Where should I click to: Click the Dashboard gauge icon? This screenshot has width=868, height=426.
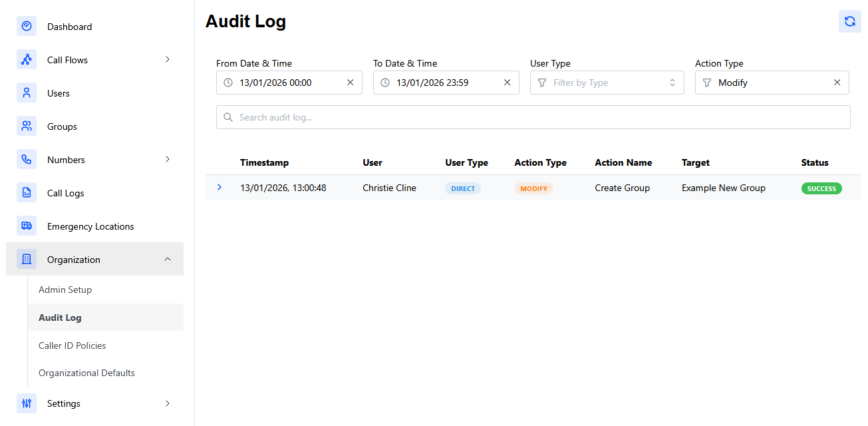point(27,27)
